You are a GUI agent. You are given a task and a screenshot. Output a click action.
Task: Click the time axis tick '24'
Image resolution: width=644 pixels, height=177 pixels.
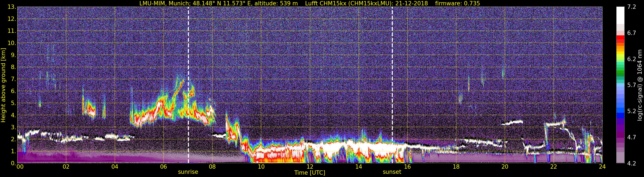602,167
